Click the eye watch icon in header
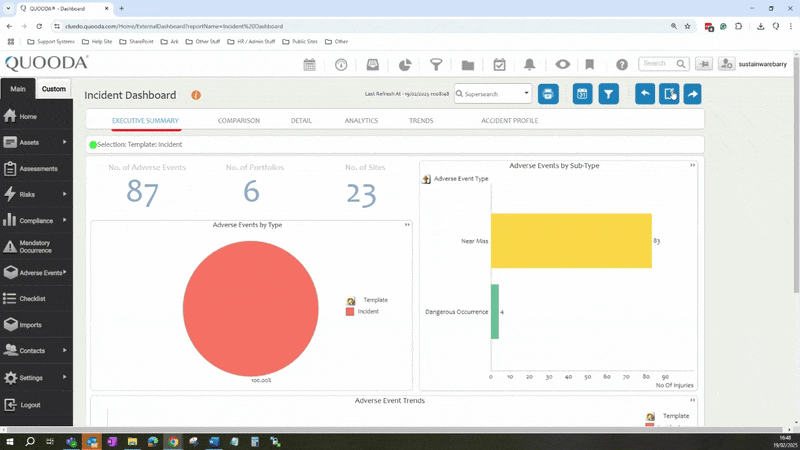800x450 pixels. tap(563, 64)
